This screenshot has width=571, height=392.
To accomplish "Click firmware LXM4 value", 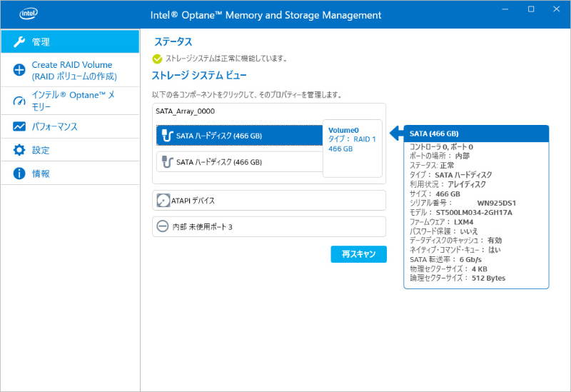I will pos(463,222).
